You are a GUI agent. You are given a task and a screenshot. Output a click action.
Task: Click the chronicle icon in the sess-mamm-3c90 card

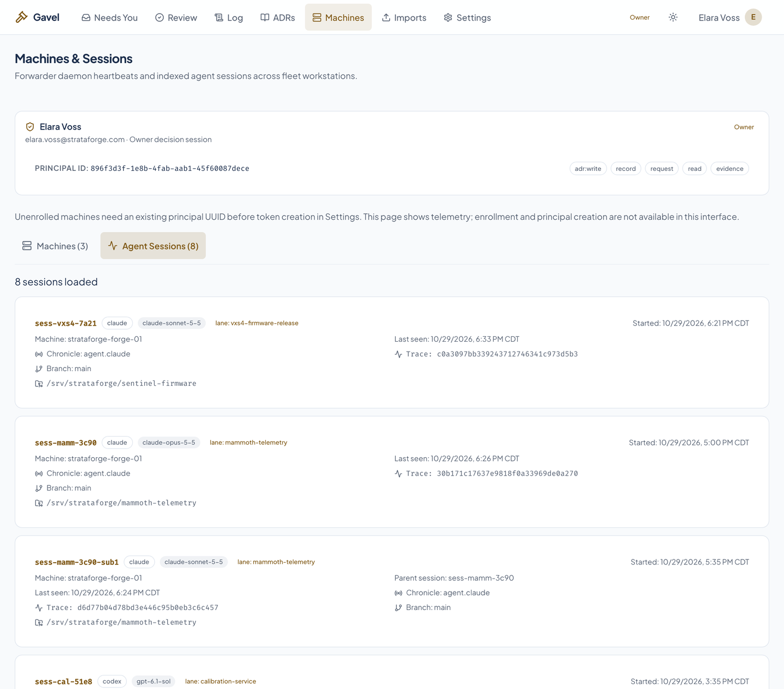pos(39,474)
